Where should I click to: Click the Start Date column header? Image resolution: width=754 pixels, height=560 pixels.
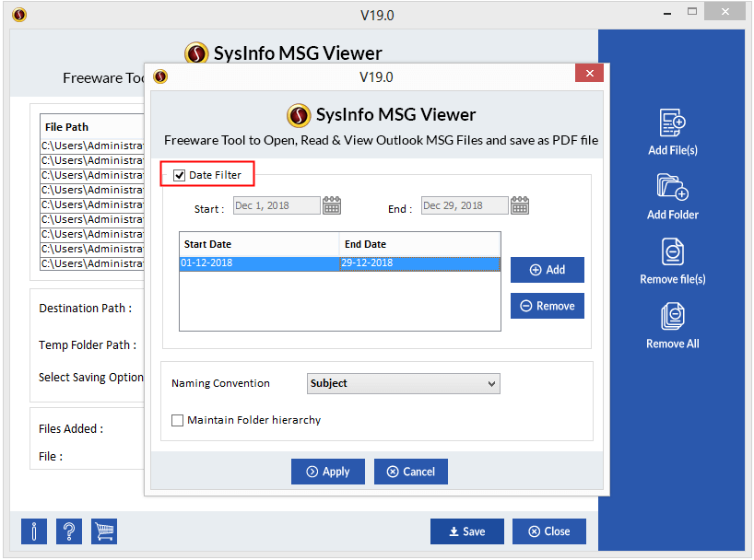pos(259,244)
